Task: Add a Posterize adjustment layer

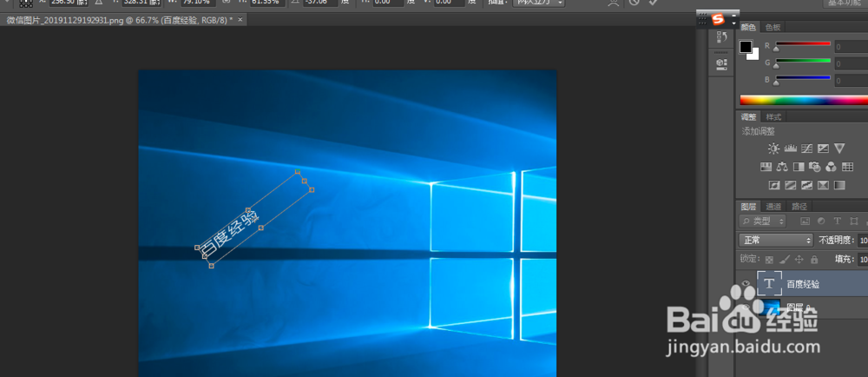Action: pos(791,185)
